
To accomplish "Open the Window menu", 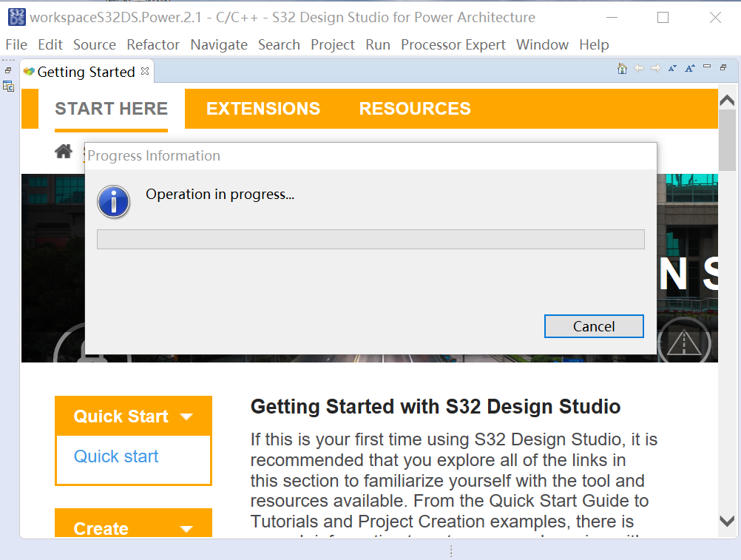I will coord(542,44).
